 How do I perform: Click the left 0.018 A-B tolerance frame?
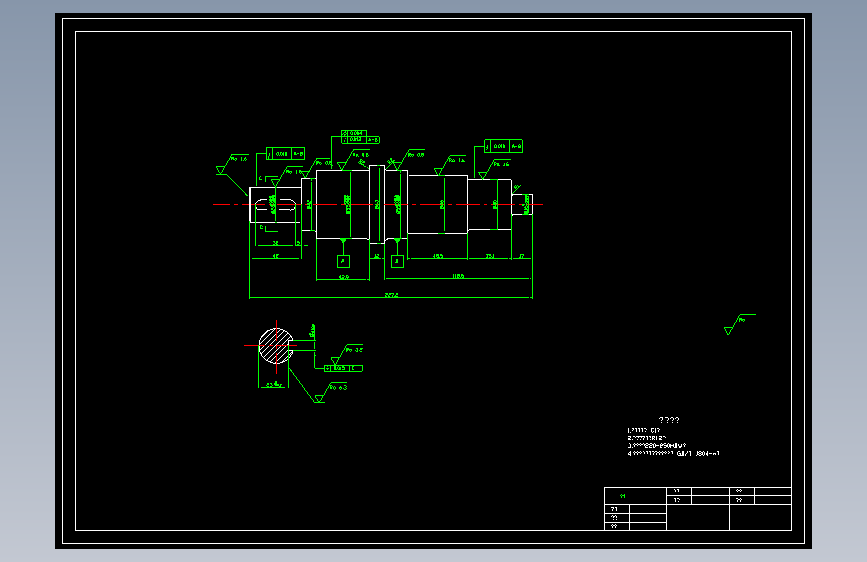coord(285,154)
